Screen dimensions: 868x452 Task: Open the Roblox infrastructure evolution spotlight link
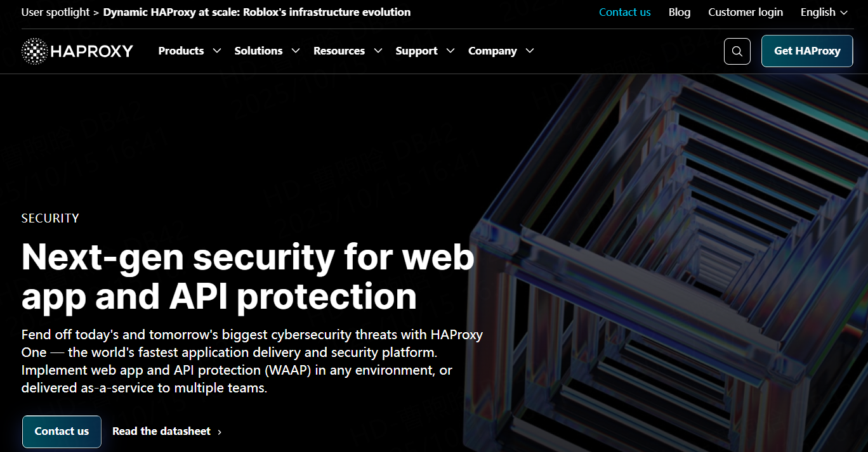tap(257, 12)
